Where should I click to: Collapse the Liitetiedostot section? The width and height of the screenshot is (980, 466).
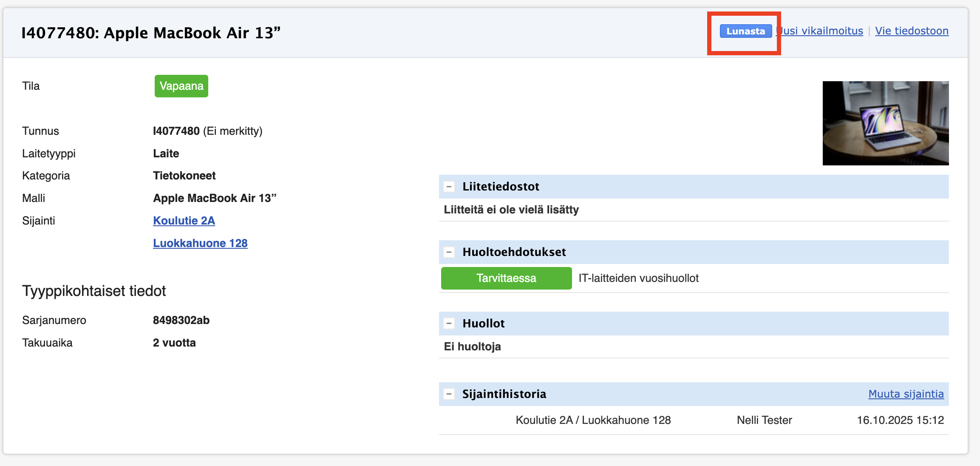click(x=449, y=187)
